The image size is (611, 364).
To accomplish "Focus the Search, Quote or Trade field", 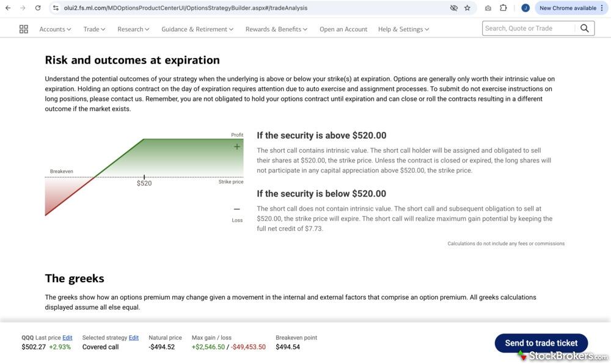I will [529, 28].
